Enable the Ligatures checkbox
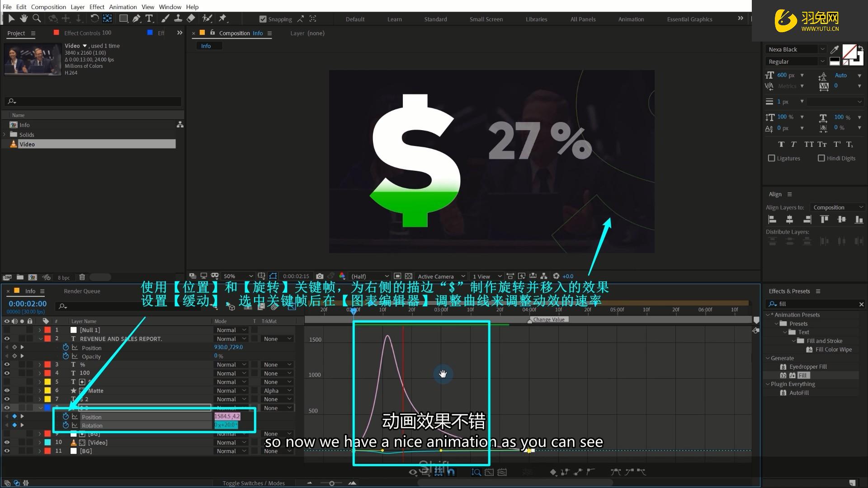 (772, 158)
